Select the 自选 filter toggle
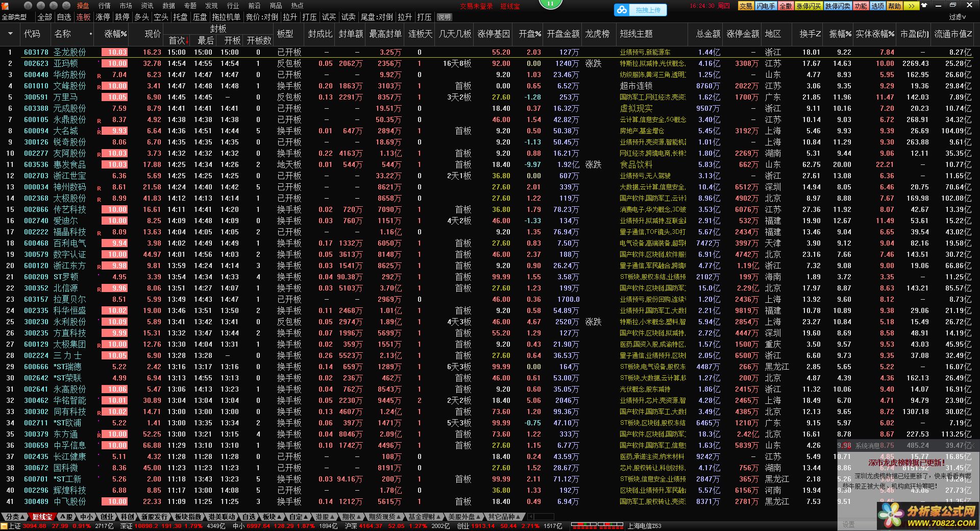 (64, 17)
